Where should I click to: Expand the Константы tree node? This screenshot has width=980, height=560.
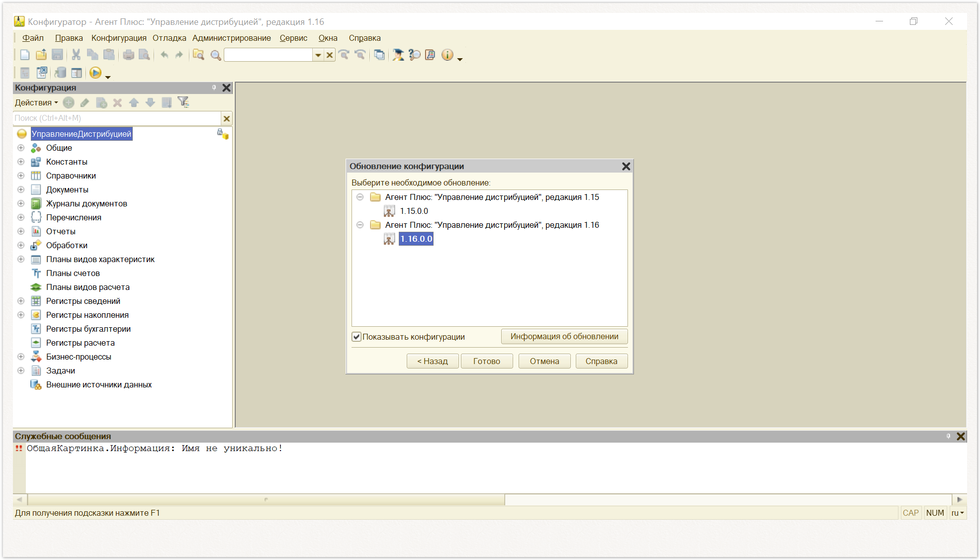pyautogui.click(x=21, y=162)
